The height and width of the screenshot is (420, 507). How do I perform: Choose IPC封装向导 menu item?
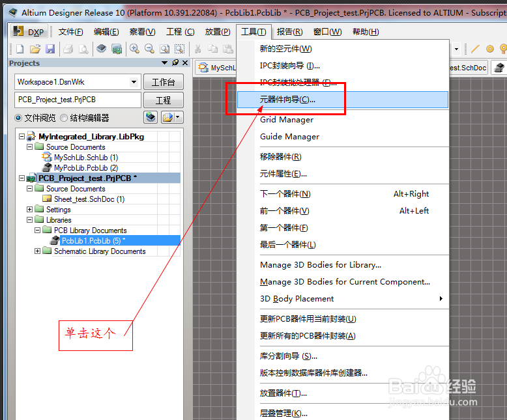pos(343,66)
